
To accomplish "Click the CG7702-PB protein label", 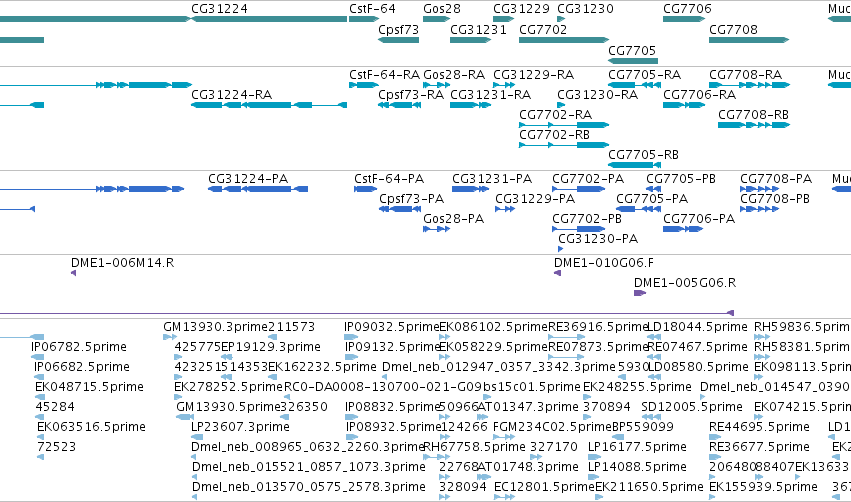I will coord(587,219).
